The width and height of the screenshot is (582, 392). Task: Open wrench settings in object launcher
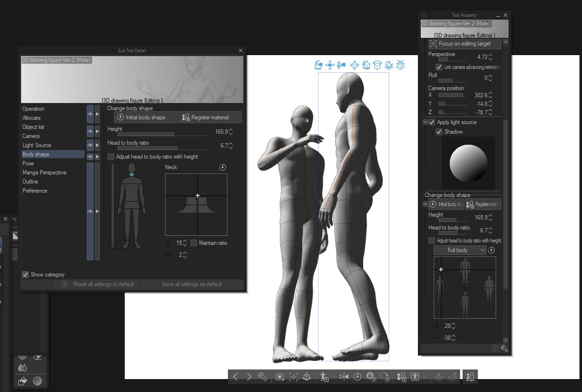tap(262, 377)
